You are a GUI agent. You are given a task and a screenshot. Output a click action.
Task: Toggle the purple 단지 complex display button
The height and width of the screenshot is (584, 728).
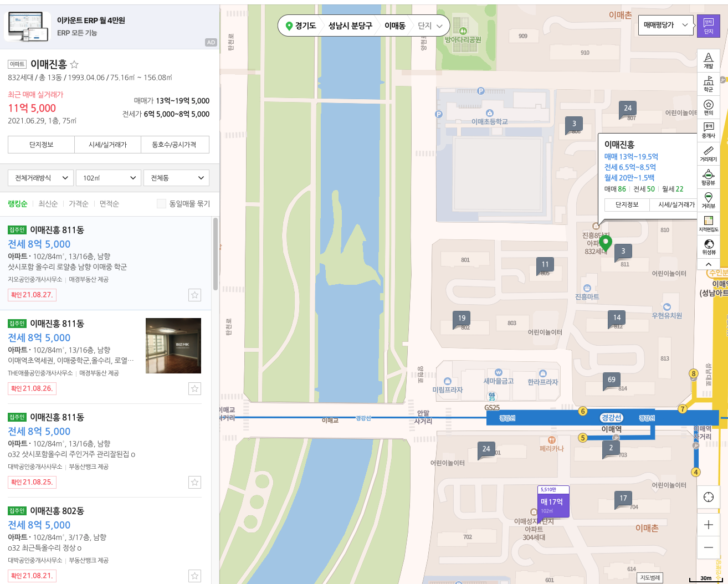(x=709, y=26)
